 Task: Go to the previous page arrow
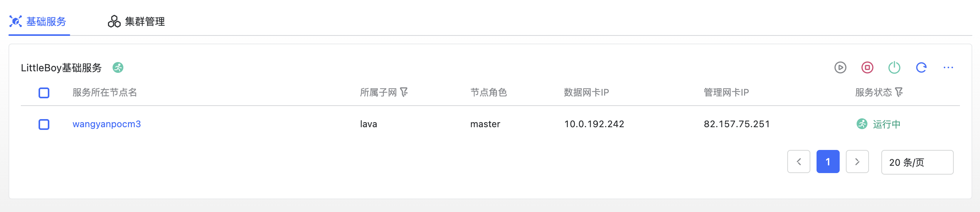[798, 162]
